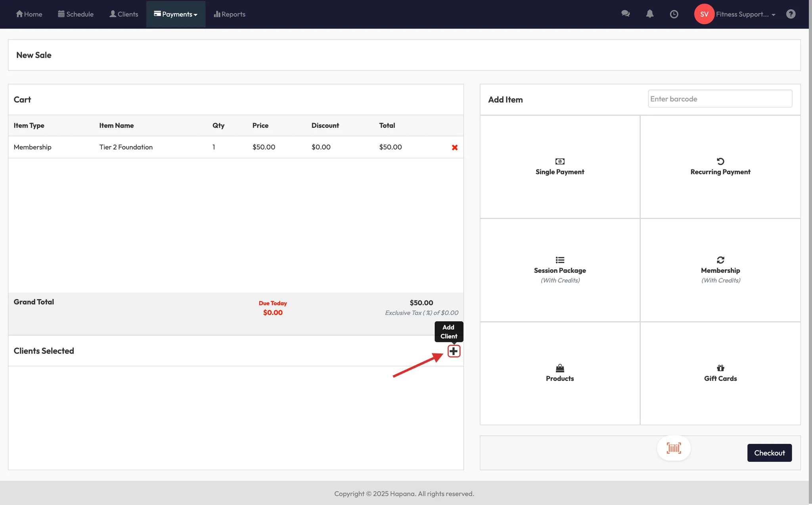Open the help question mark icon
The width and height of the screenshot is (812, 505).
click(x=791, y=14)
